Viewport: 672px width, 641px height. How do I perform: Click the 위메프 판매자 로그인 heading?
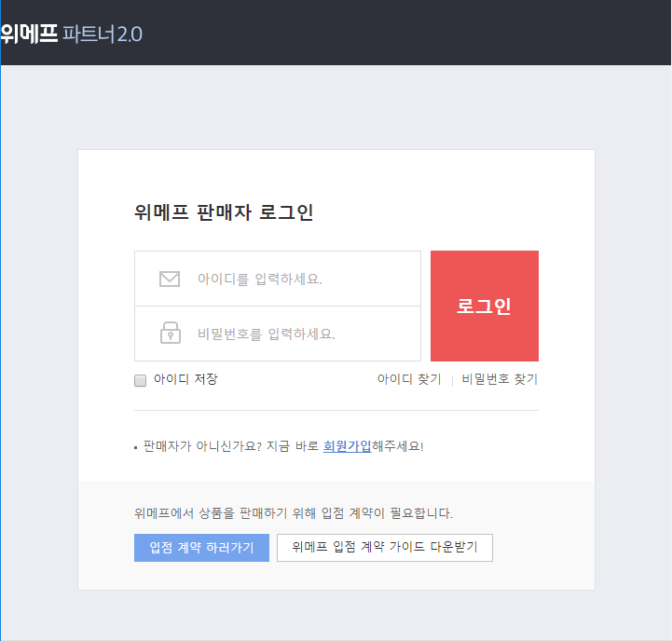[224, 212]
